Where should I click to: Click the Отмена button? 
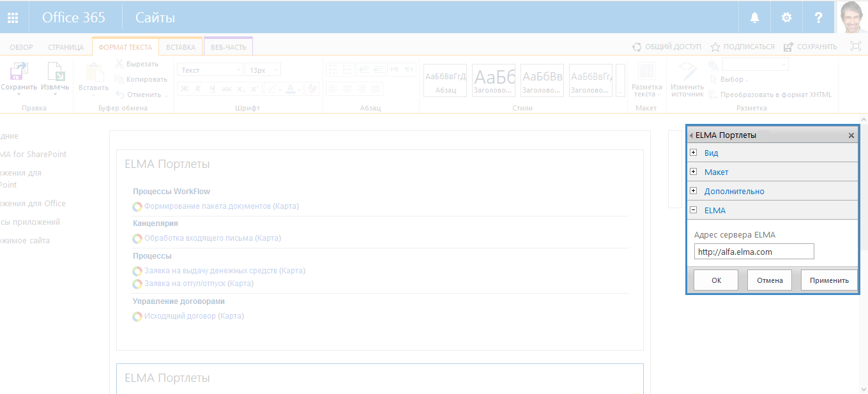[x=770, y=280]
